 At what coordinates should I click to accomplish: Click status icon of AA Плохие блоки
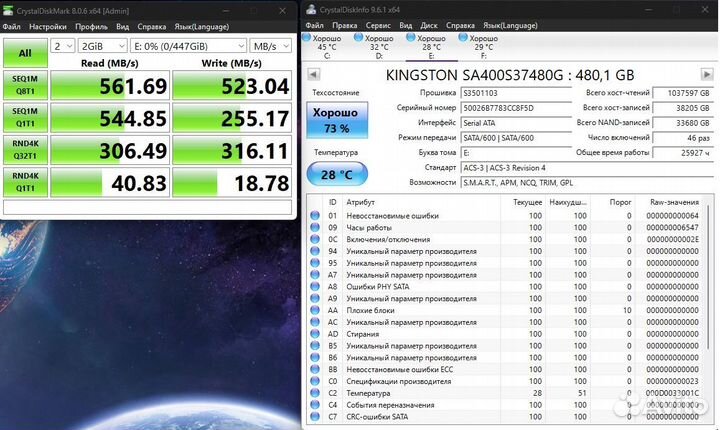(315, 310)
